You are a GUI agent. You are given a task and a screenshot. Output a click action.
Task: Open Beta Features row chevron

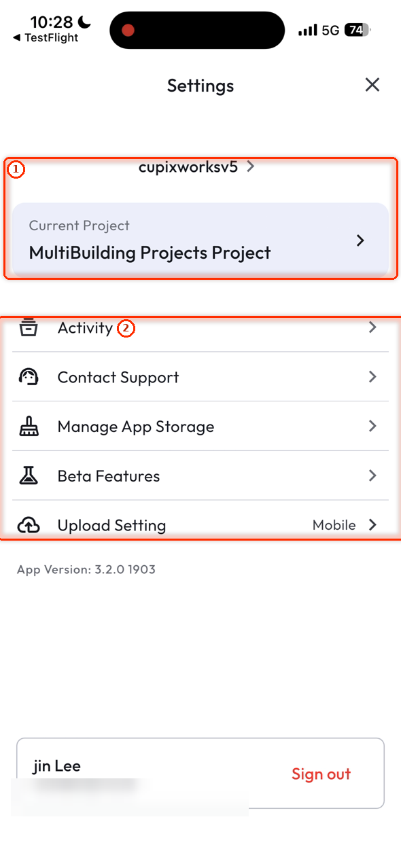tap(372, 476)
